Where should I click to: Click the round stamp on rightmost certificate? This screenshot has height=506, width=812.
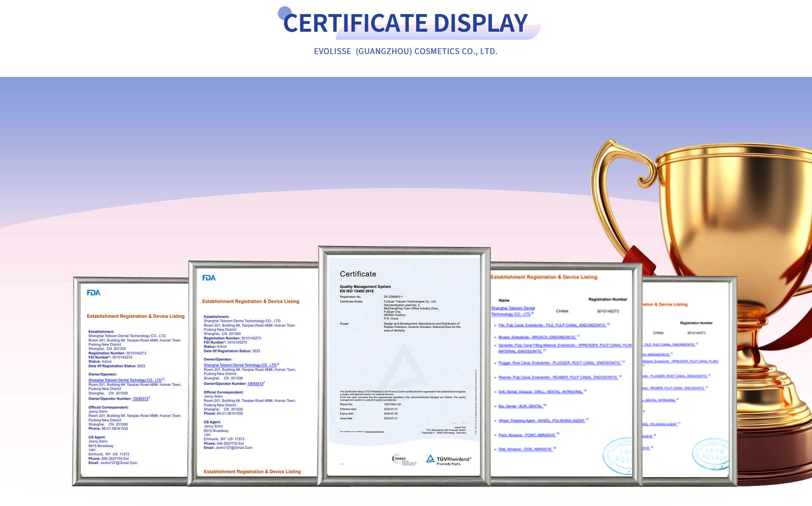(x=710, y=454)
